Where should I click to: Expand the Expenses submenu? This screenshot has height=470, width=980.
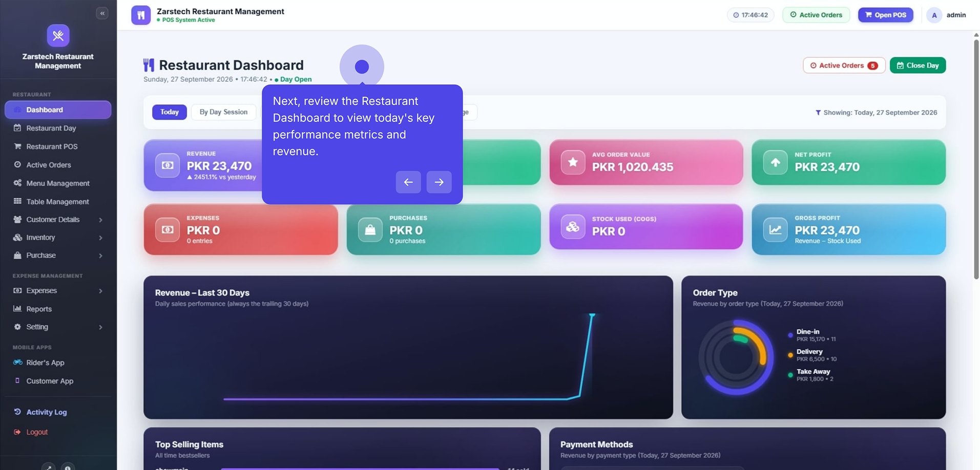pyautogui.click(x=58, y=291)
